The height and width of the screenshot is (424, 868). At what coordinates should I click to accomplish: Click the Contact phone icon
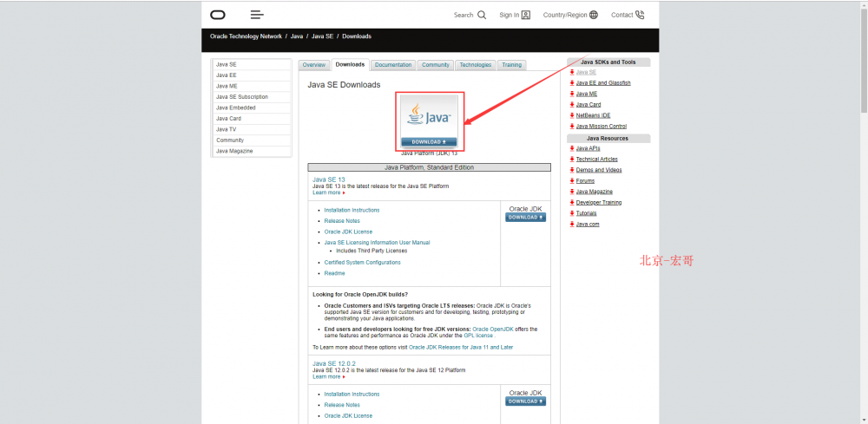(640, 15)
